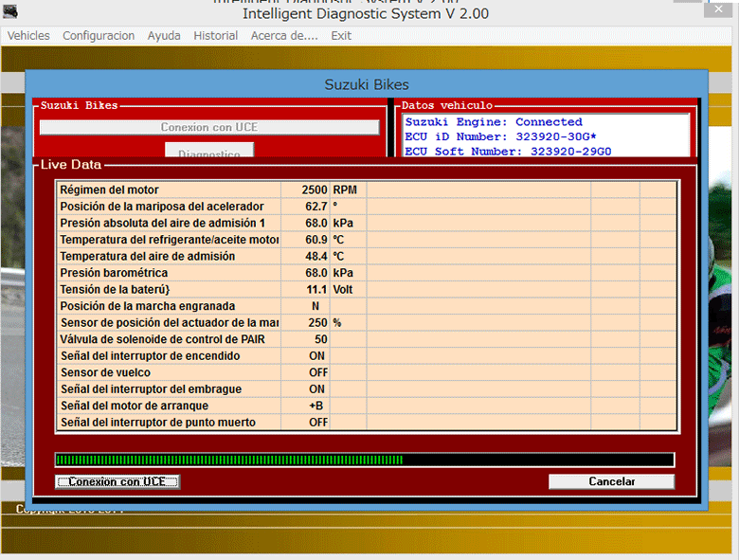Click the 60.9 °C coolant temperature value
Viewport: 739px width, 560px height.
(305, 240)
